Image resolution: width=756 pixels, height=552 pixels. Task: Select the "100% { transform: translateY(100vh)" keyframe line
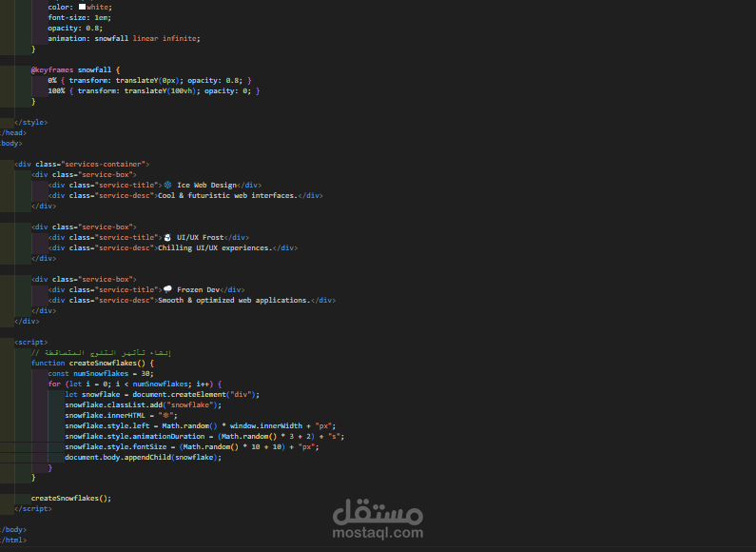[154, 90]
